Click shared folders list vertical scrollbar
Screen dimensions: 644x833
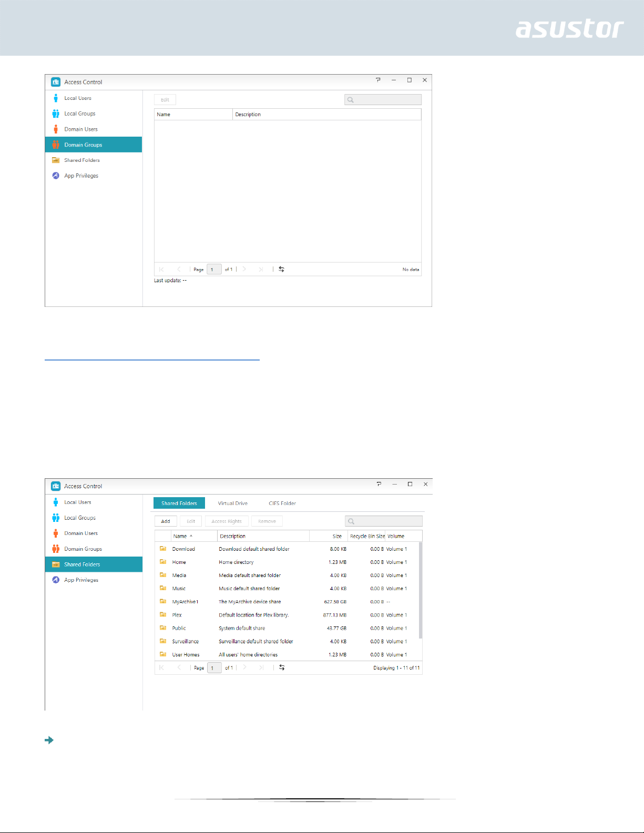coord(421,591)
